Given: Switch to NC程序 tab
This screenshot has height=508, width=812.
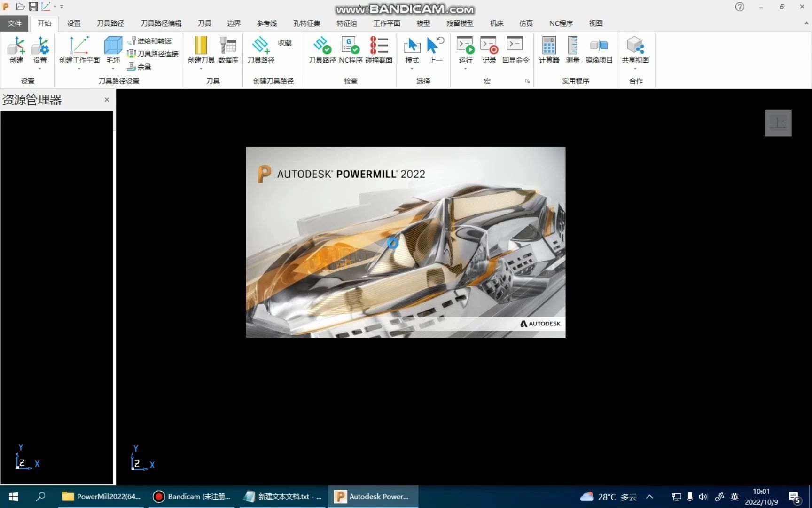Looking at the screenshot, I should (x=561, y=24).
